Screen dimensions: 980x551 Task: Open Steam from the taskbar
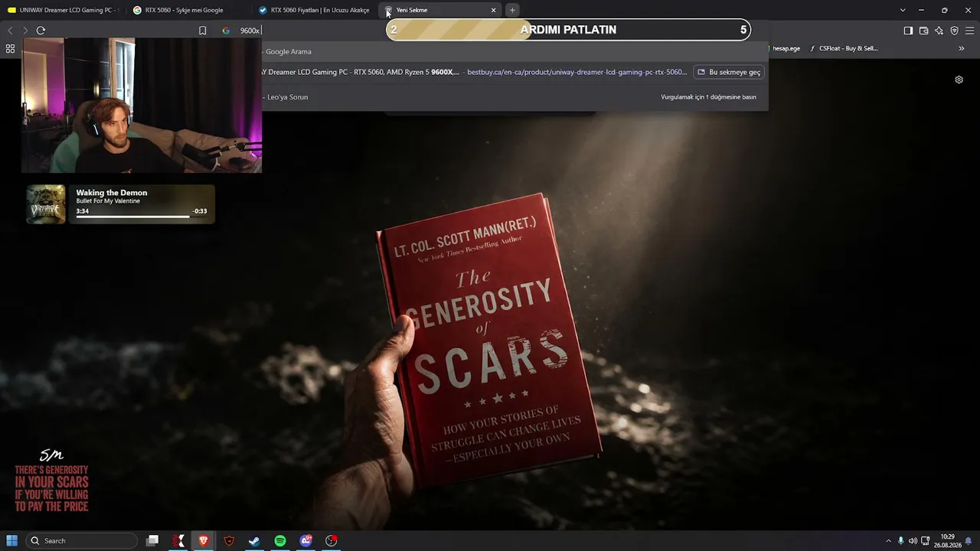click(254, 541)
